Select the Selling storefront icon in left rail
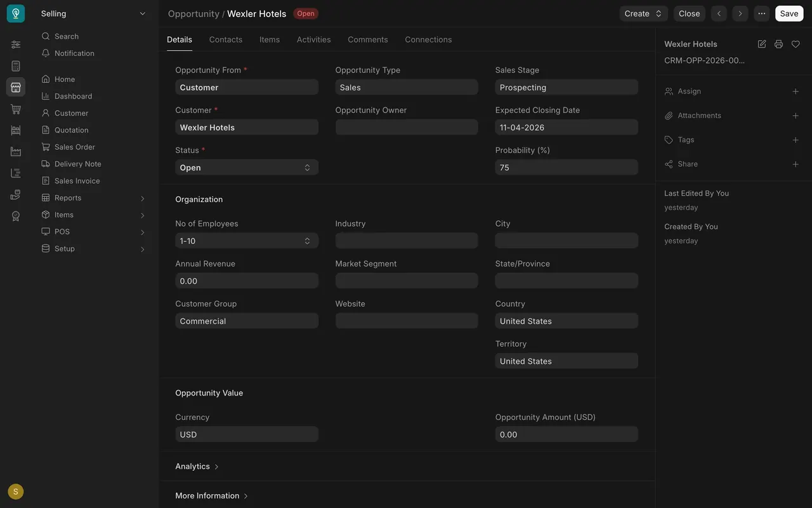Screen dimensions: 812x508 [x=16, y=87]
